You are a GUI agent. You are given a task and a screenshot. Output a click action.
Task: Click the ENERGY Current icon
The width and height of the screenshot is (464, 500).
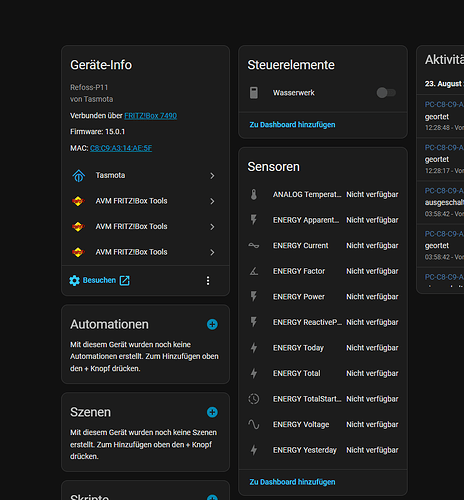click(254, 246)
